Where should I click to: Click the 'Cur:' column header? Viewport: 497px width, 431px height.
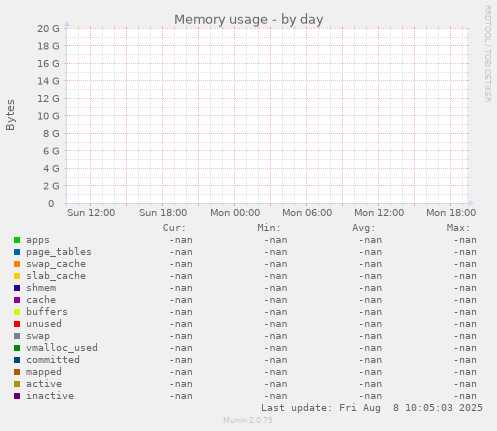pyautogui.click(x=174, y=228)
